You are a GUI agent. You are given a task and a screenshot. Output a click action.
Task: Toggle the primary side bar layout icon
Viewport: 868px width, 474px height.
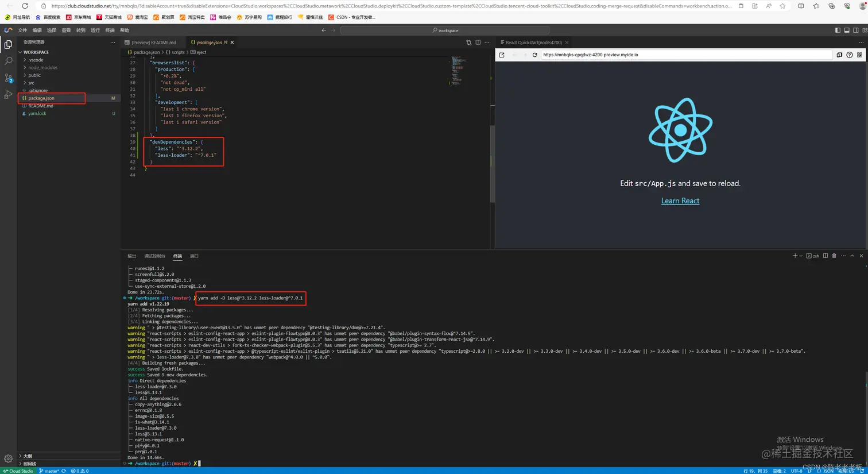[x=838, y=30]
